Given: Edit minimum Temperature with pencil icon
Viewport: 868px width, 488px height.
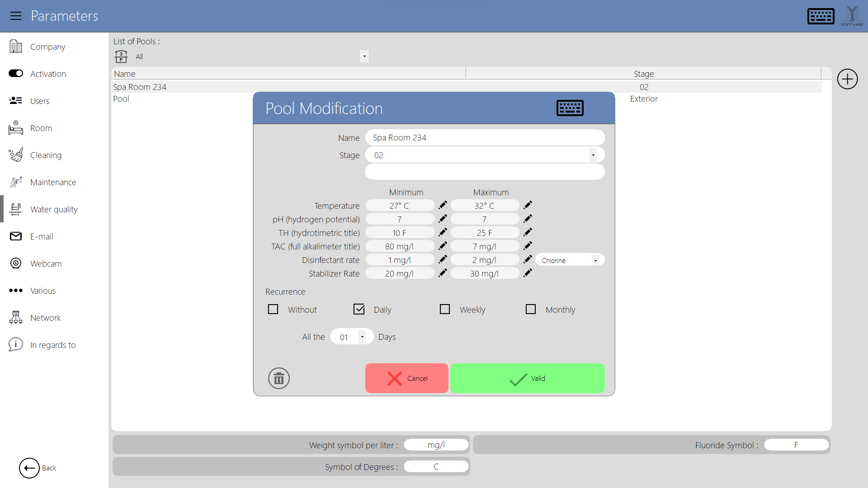Looking at the screenshot, I should 443,205.
